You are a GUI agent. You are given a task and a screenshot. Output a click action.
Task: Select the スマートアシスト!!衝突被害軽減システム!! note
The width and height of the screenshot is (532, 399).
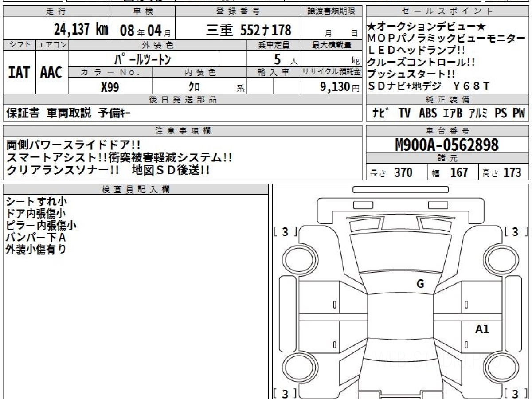[119, 157]
